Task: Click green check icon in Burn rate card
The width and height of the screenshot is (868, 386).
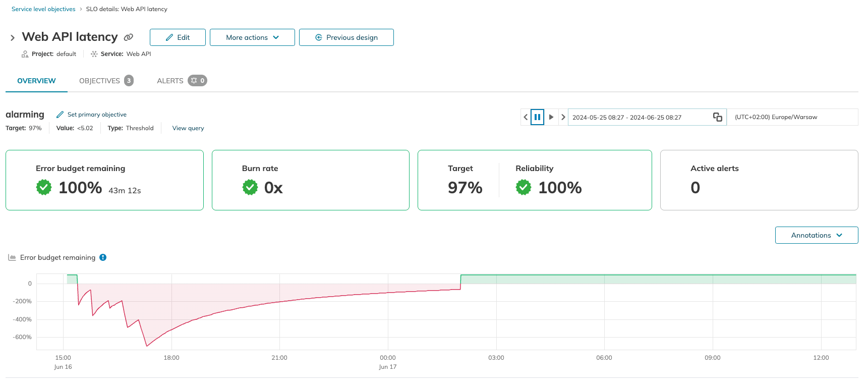Action: pos(250,187)
